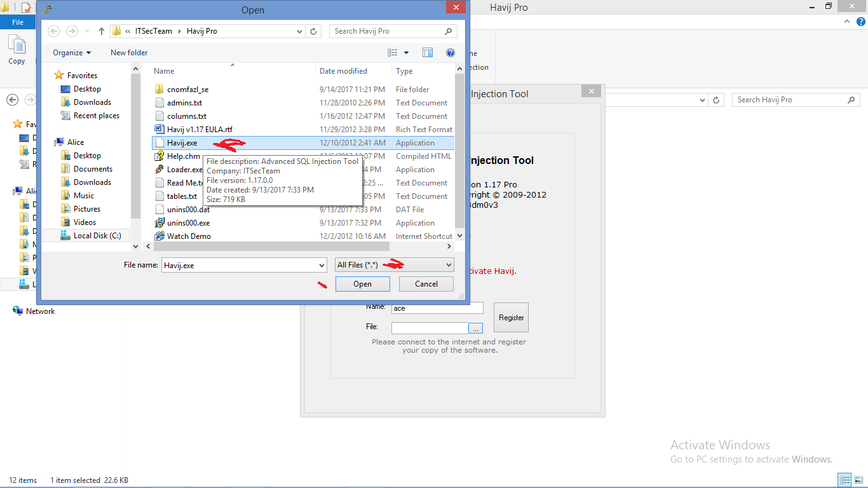Click the Search Havij Pro dialog box
This screenshot has width=868, height=488.
[x=393, y=31]
